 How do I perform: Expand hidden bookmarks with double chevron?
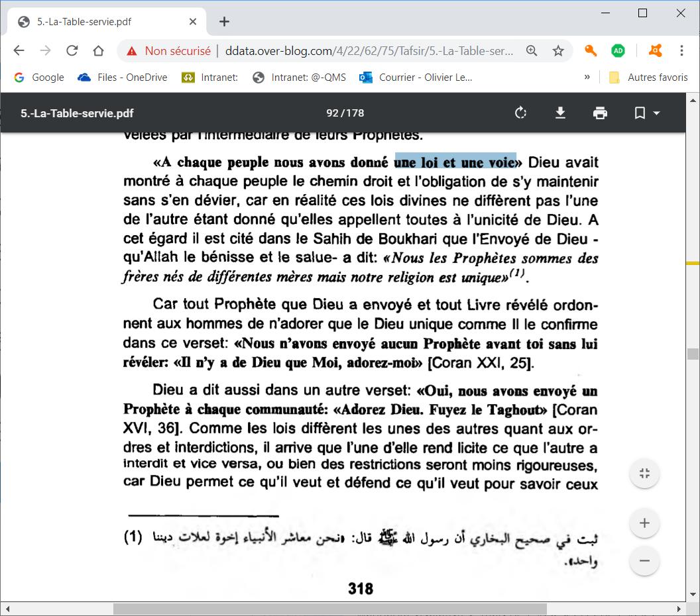coord(587,77)
